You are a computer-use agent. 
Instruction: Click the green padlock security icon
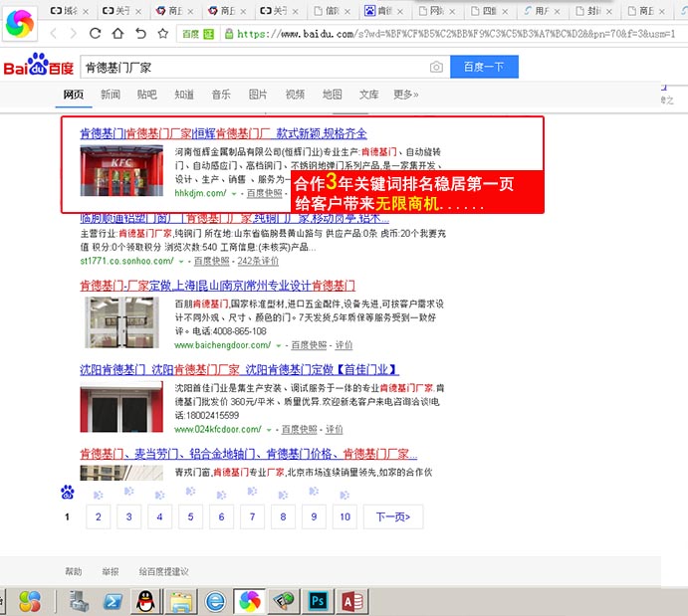pyautogui.click(x=229, y=34)
